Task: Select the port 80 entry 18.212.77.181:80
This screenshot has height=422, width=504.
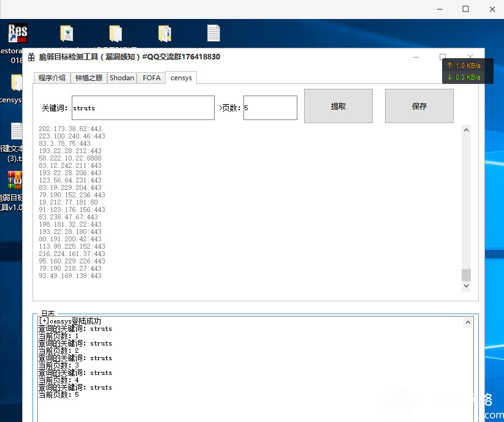Action: [69, 202]
